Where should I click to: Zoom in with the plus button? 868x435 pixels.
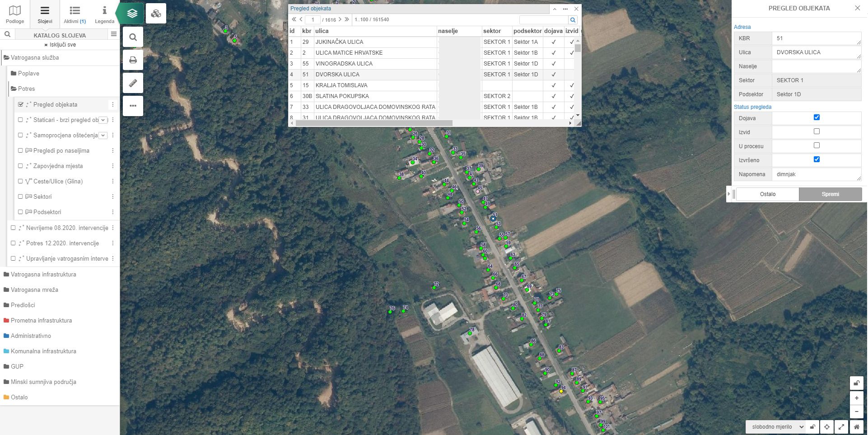pyautogui.click(x=857, y=398)
